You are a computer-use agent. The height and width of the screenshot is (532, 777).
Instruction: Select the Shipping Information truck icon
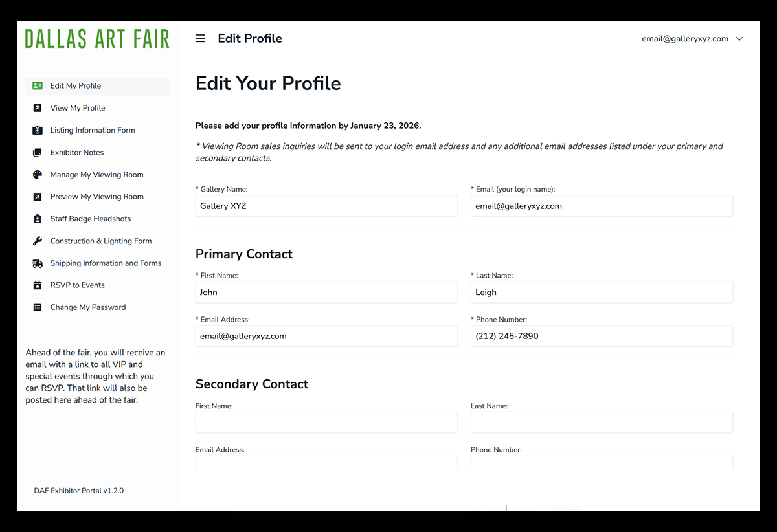[38, 263]
